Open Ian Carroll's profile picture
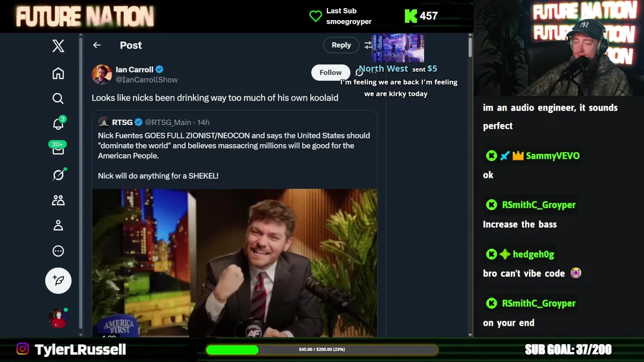The image size is (644, 362). pos(102,74)
